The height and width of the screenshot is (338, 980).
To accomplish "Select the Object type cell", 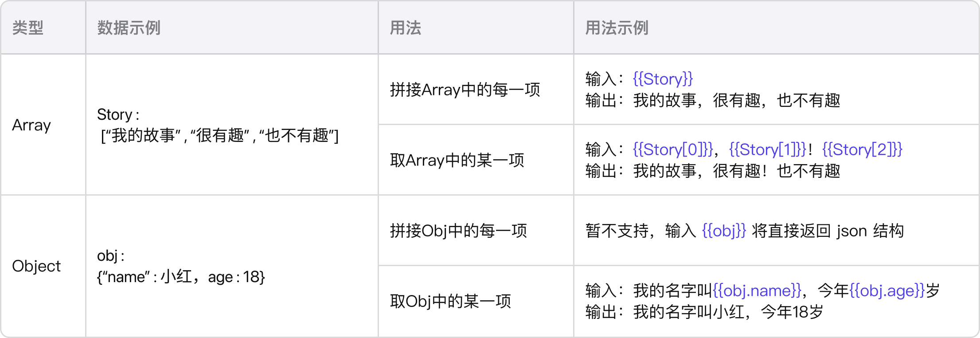I will [x=36, y=266].
